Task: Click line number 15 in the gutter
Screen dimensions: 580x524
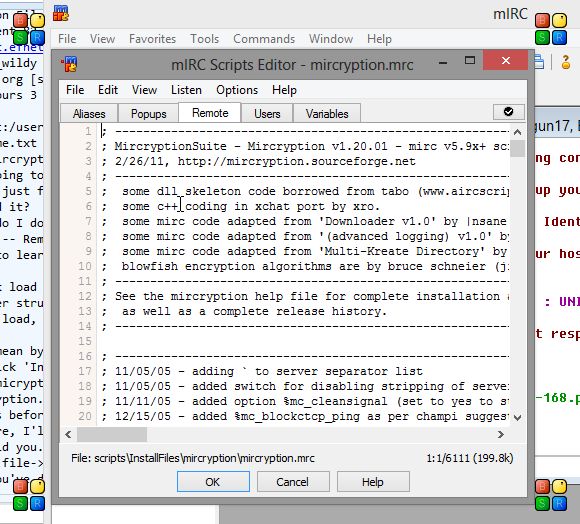Action: pyautogui.click(x=85, y=341)
